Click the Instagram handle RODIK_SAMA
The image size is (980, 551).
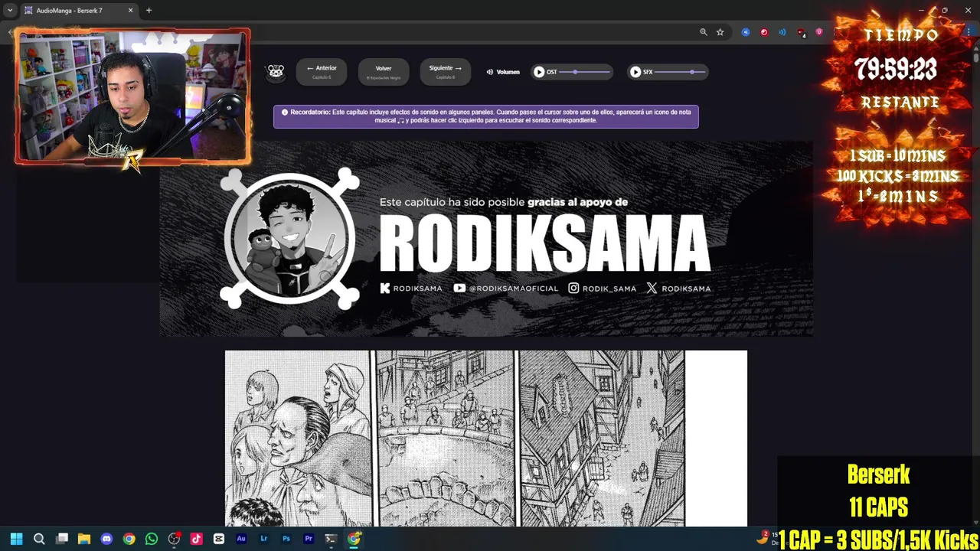click(x=603, y=289)
